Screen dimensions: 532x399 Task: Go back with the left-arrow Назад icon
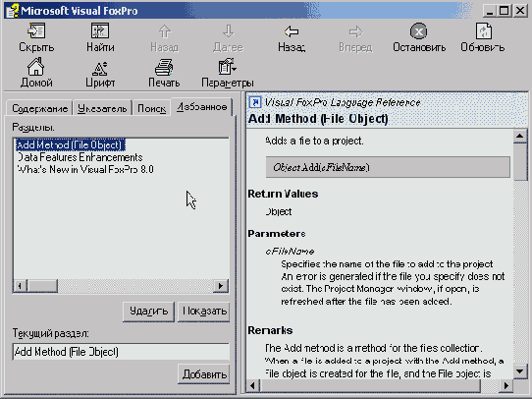(292, 31)
